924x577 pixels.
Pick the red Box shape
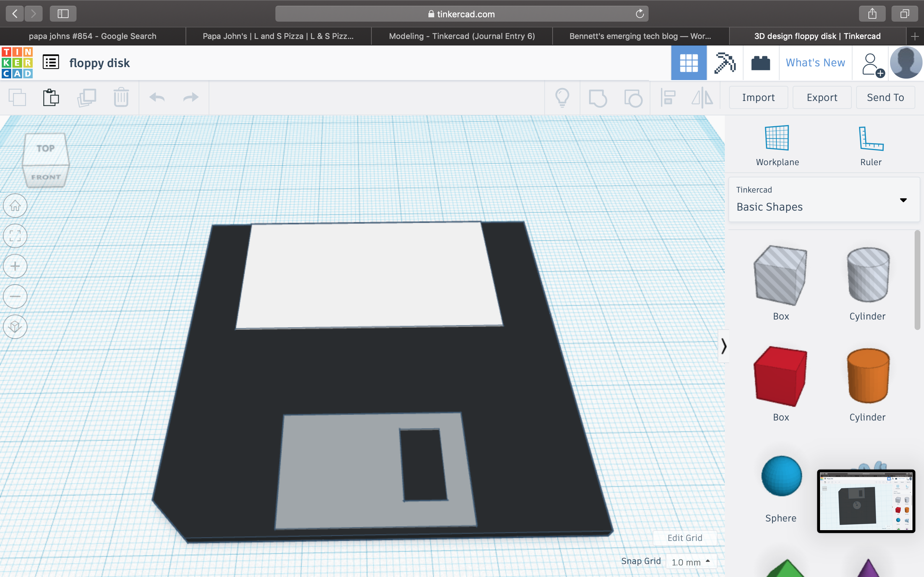click(x=780, y=376)
